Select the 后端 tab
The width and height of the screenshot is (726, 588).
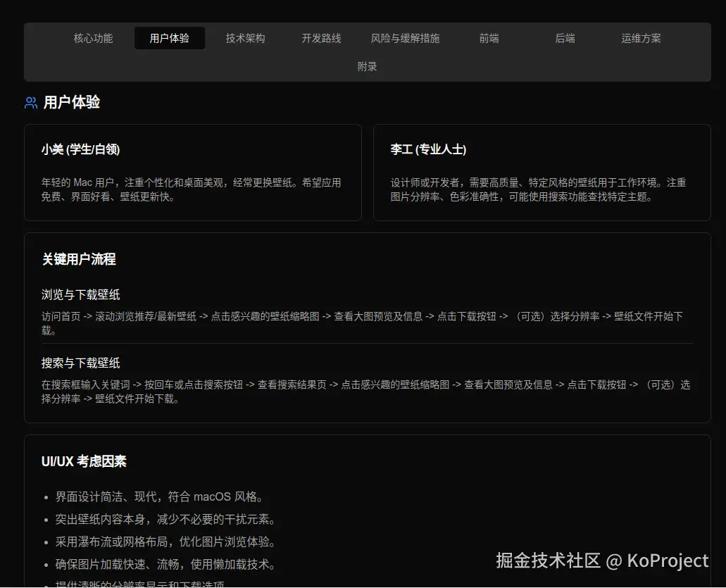tap(565, 39)
